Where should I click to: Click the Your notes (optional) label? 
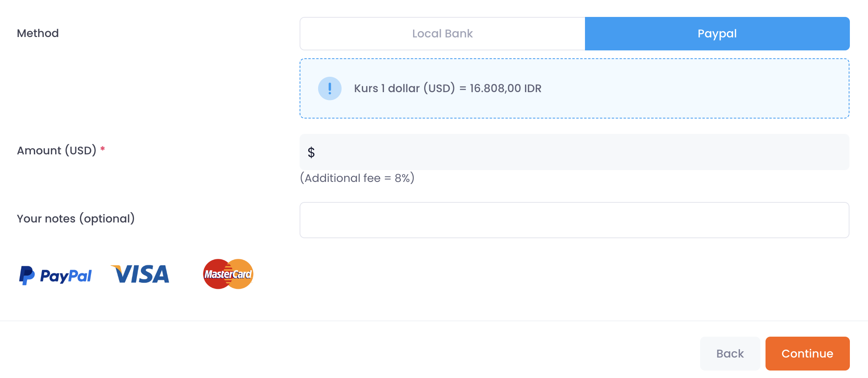coord(76,219)
